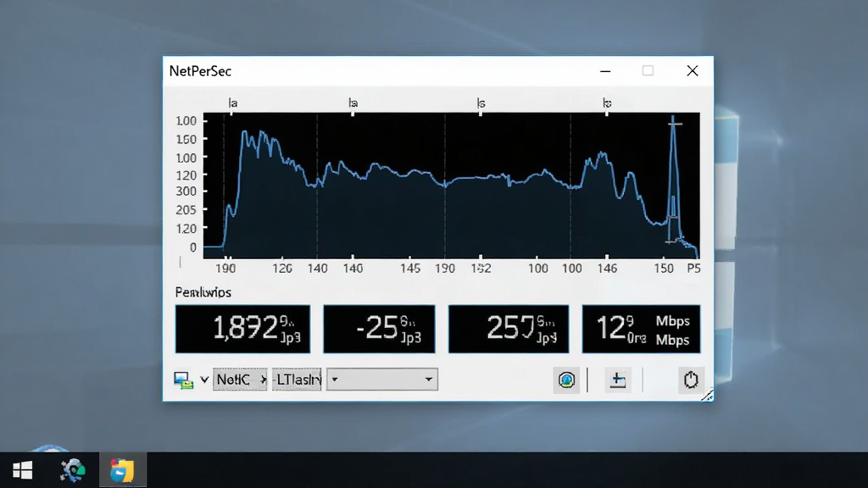Screen dimensions: 868x488
Task: Click the globe monitor icon button
Action: point(566,380)
